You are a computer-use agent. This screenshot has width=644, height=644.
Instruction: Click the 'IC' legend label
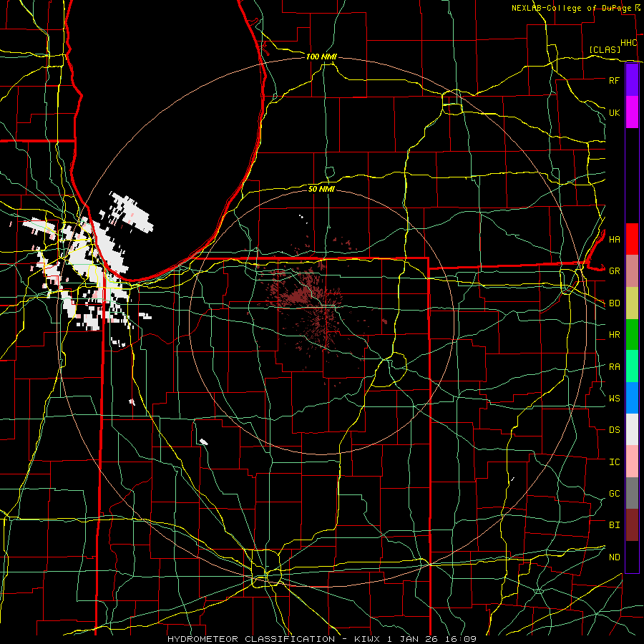click(x=614, y=462)
